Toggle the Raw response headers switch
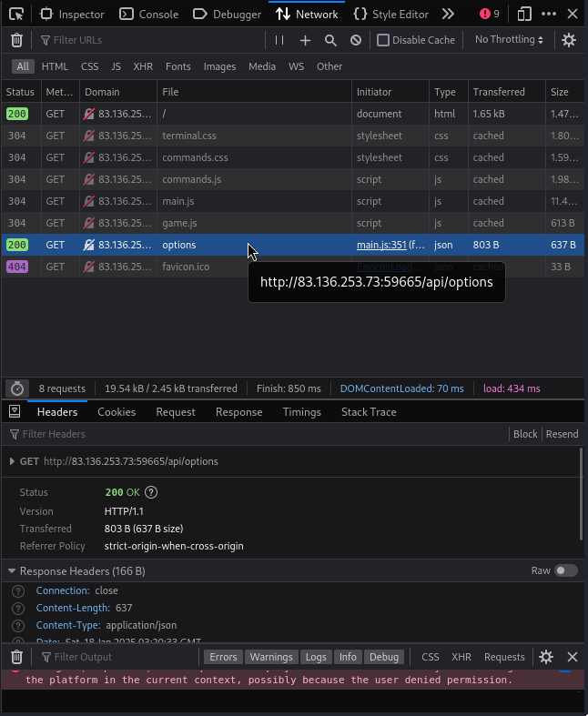 566,570
